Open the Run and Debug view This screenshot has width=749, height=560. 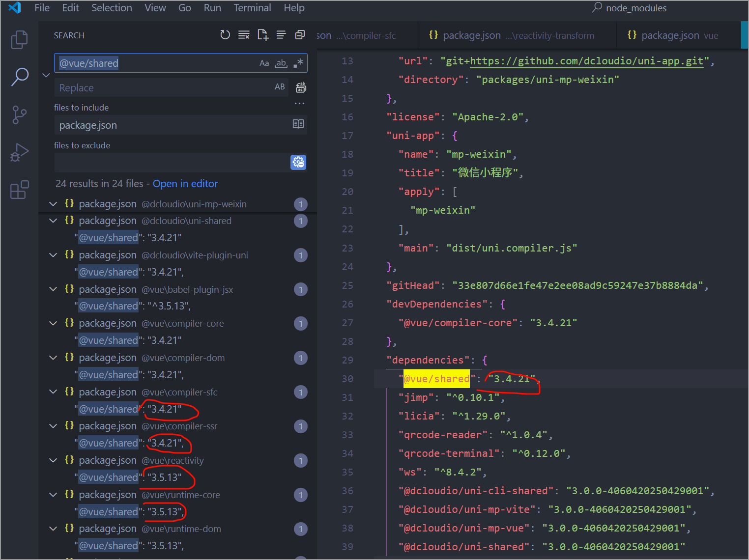point(19,152)
